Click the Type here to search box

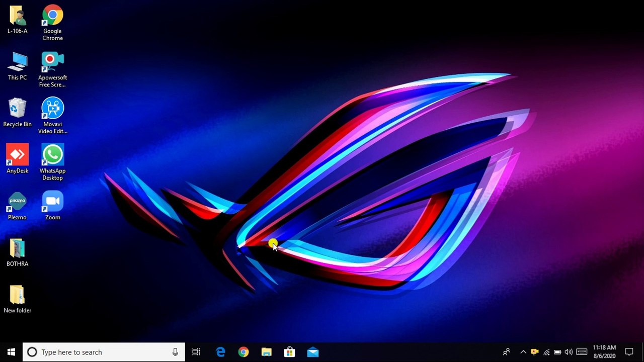tap(104, 352)
